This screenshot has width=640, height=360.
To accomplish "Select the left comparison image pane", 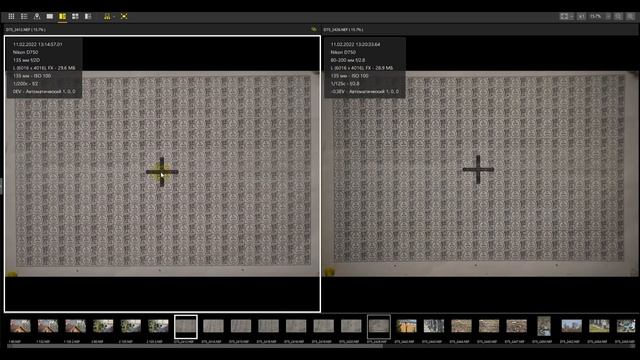I will 162,174.
